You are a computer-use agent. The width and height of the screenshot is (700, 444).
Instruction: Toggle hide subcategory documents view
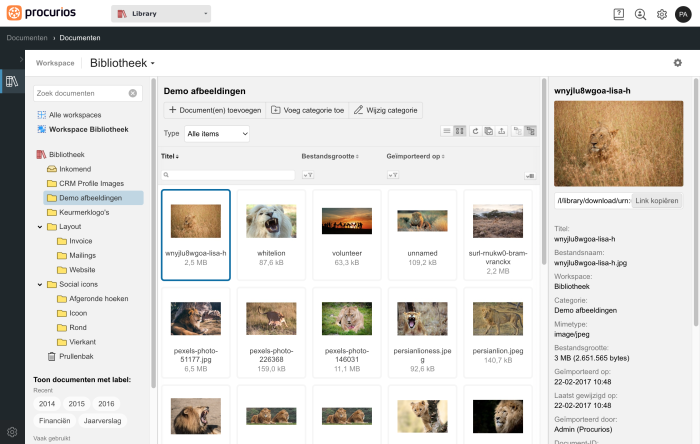[x=517, y=131]
